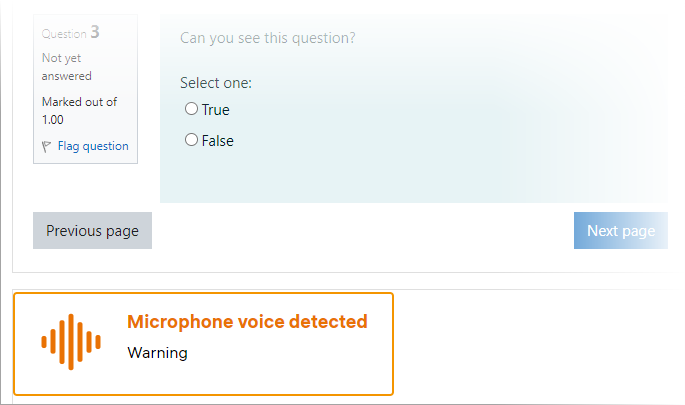This screenshot has height=405, width=685.
Task: Click the 'Can you see this question?' text
Action: click(x=268, y=38)
